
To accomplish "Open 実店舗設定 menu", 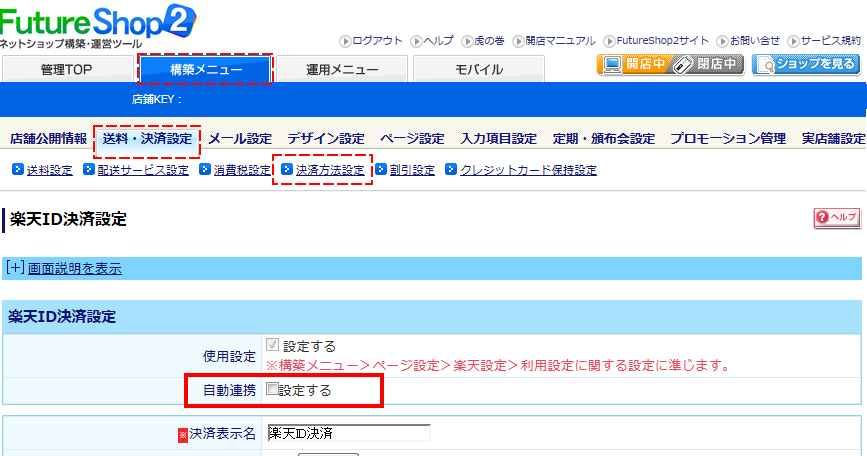I will click(x=834, y=139).
